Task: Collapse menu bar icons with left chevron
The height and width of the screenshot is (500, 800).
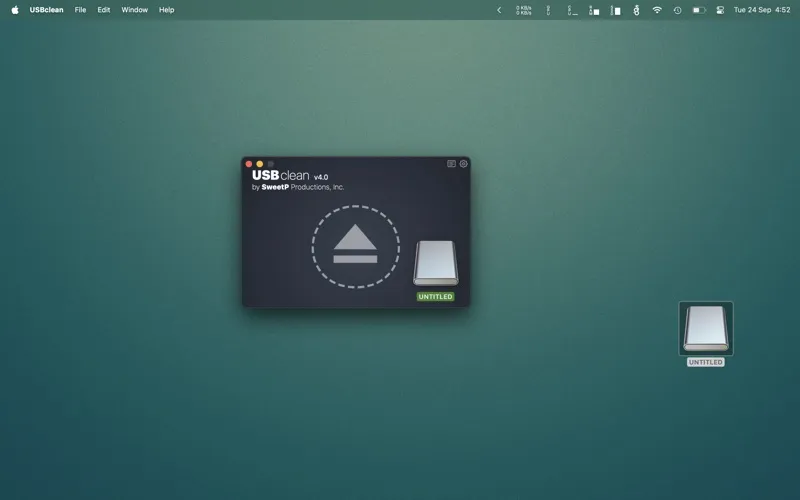Action: [499, 10]
